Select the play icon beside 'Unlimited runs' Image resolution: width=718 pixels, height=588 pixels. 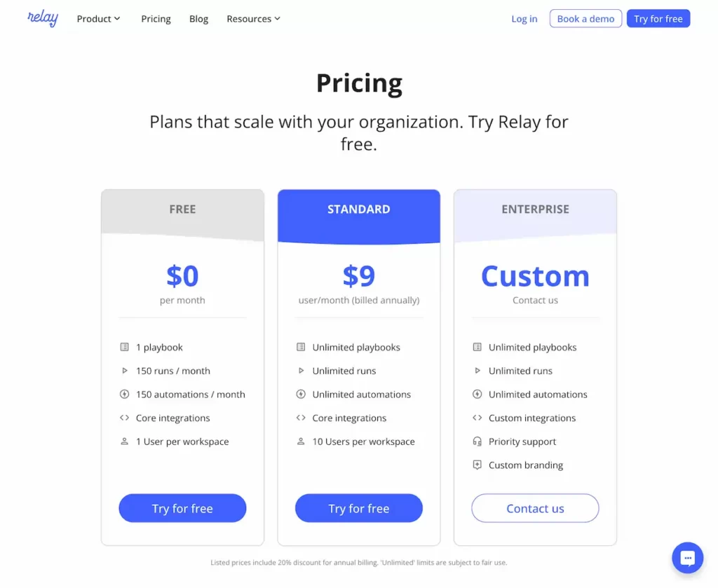300,371
